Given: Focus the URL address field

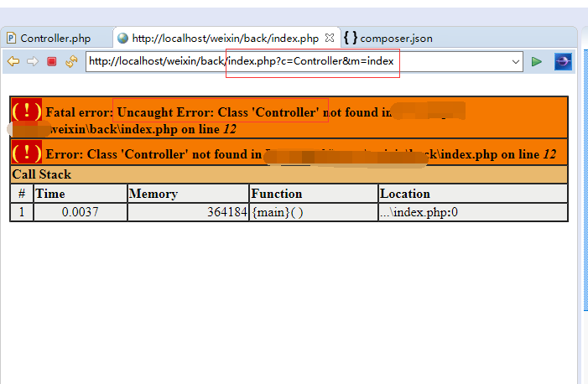Looking at the screenshot, I should click(x=294, y=61).
